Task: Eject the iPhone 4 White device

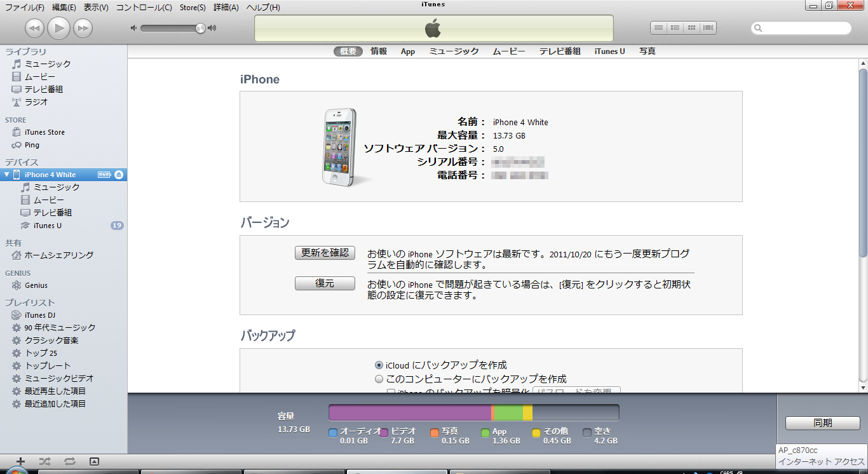Action: click(x=119, y=175)
